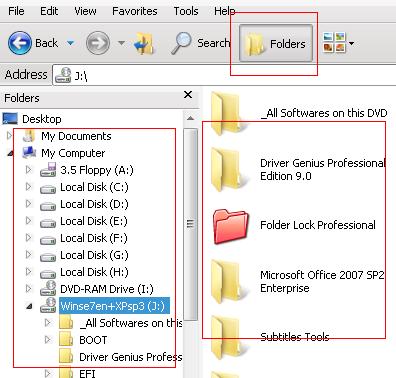Select the EFI folder in tree
396x378 pixels.
(87, 374)
